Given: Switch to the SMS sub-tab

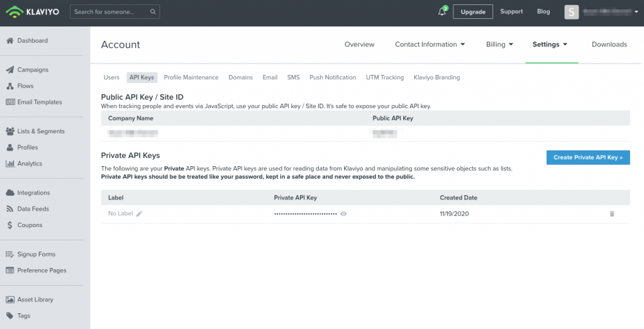Looking at the screenshot, I should pyautogui.click(x=293, y=77).
